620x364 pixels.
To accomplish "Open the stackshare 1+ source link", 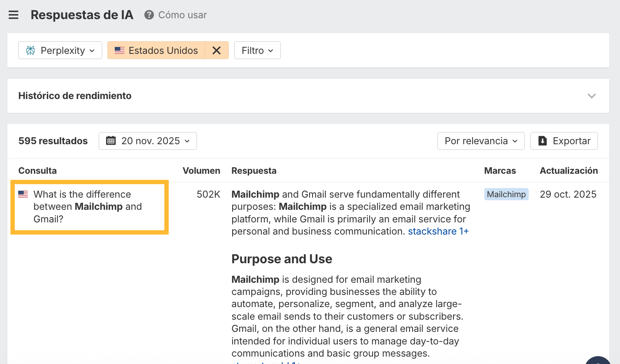I will 438,231.
